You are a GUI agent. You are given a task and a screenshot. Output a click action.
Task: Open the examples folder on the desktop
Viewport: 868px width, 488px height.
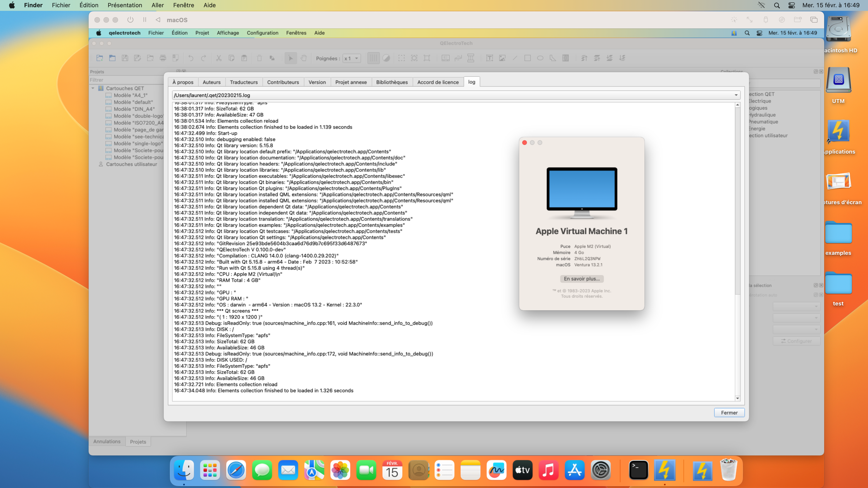[x=838, y=232]
